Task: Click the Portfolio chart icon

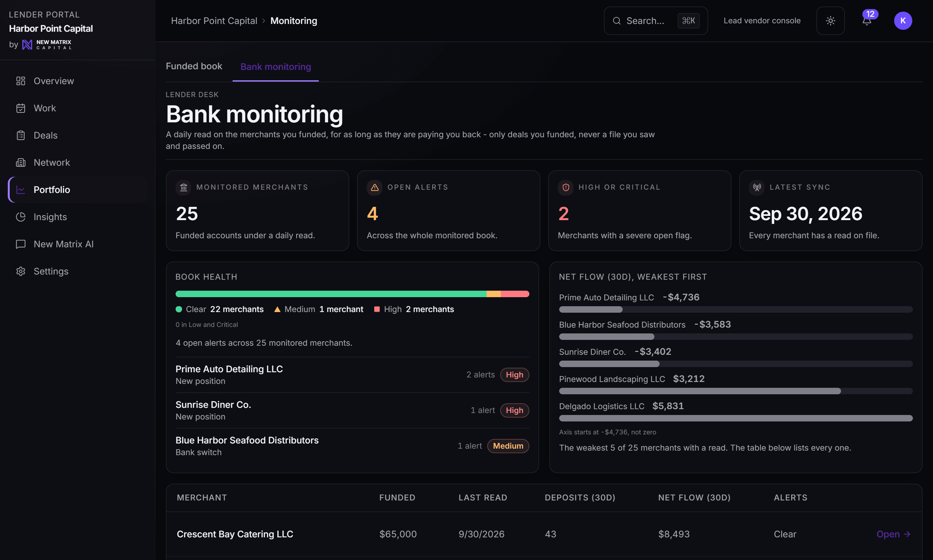Action: (x=21, y=189)
